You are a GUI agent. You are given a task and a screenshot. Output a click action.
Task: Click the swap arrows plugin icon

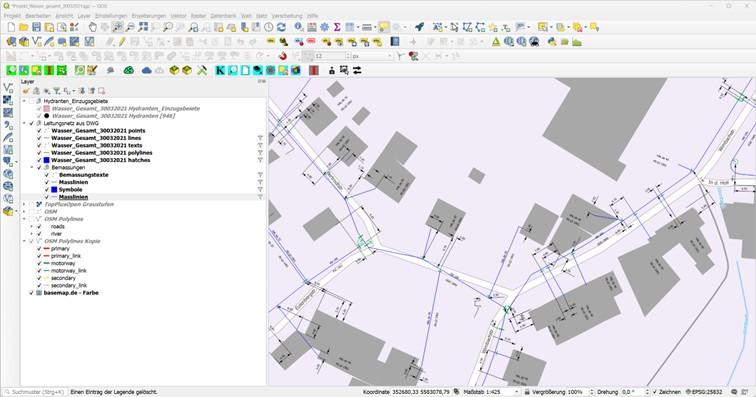pyautogui.click(x=357, y=70)
